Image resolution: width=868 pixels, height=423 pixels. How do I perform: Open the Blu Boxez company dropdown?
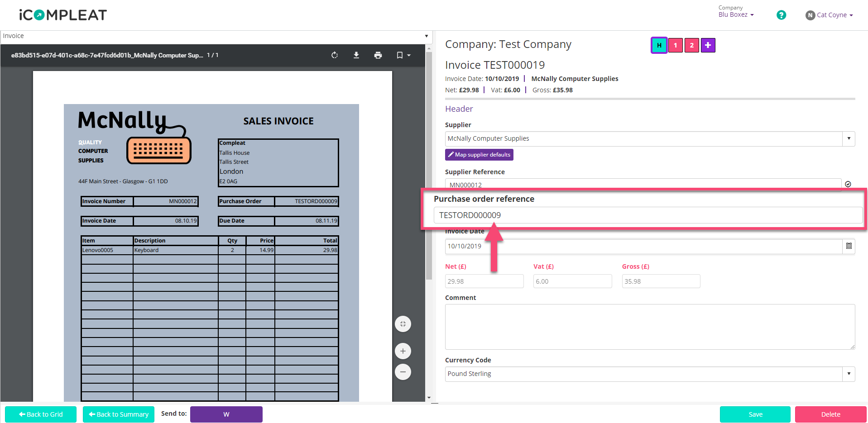[736, 14]
